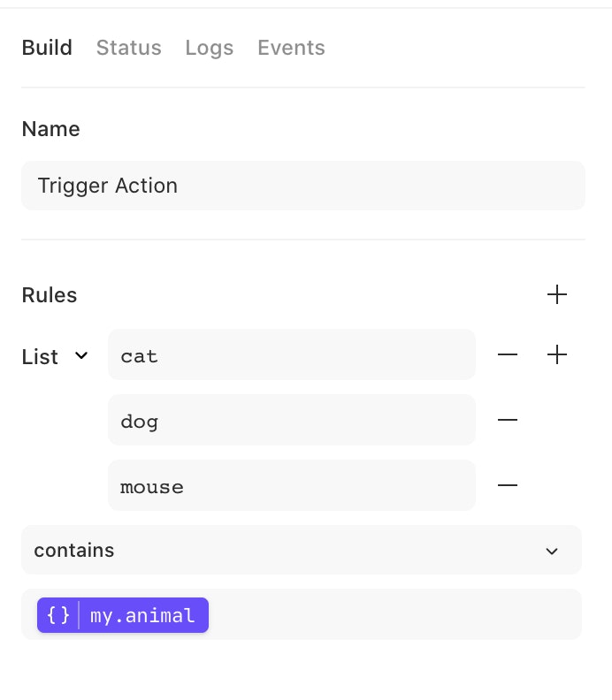
Task: Click the mouse list item field
Action: [291, 486]
